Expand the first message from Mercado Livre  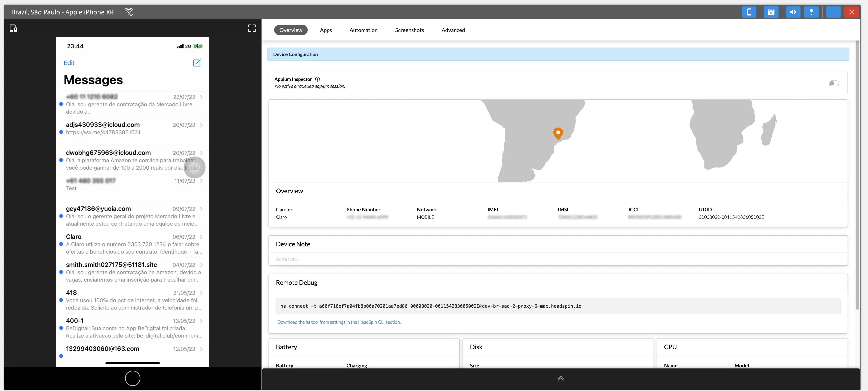pyautogui.click(x=202, y=97)
